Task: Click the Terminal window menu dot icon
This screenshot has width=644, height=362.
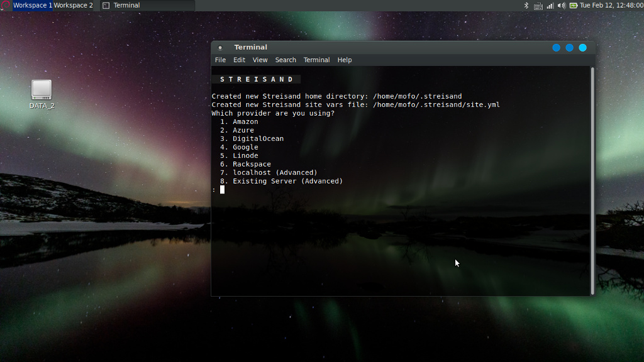Action: pyautogui.click(x=220, y=48)
